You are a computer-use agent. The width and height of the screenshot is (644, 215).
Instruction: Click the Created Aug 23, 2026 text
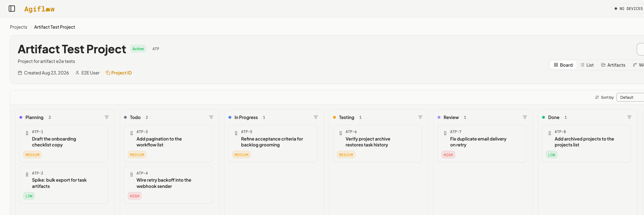click(46, 73)
